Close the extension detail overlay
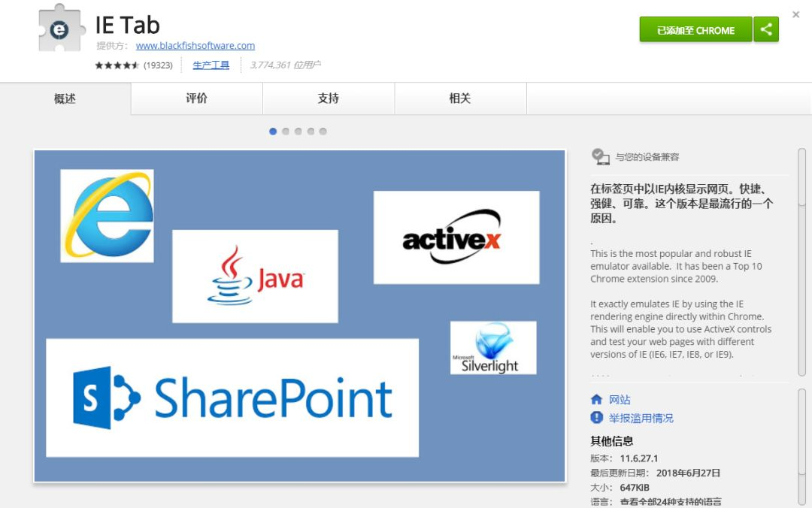The height and width of the screenshot is (508, 812). [796, 14]
